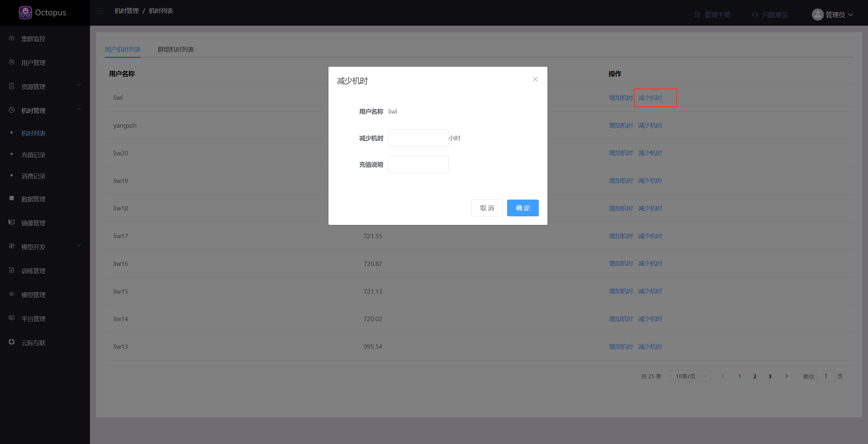This screenshot has width=868, height=444.
Task: Click 增加机时 for user liwl
Action: 621,98
